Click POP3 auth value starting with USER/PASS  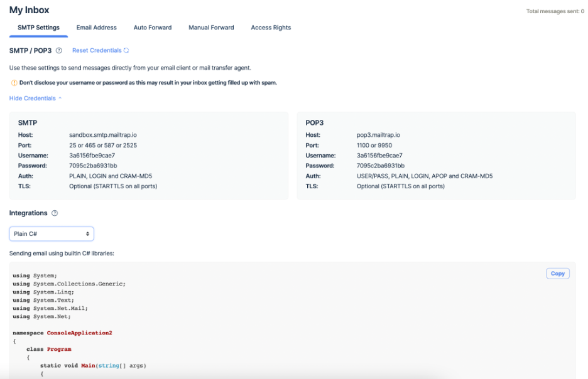coord(425,176)
